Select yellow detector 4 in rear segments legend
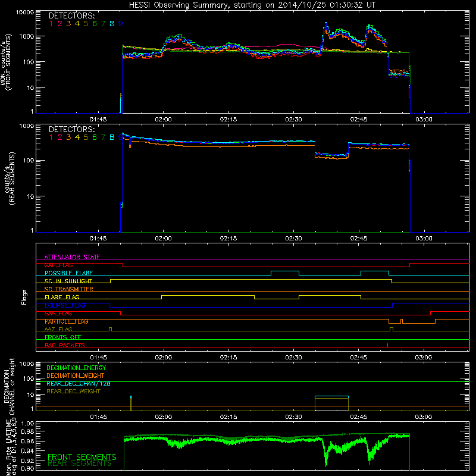Screen dimensions: 476x476 click(77, 137)
